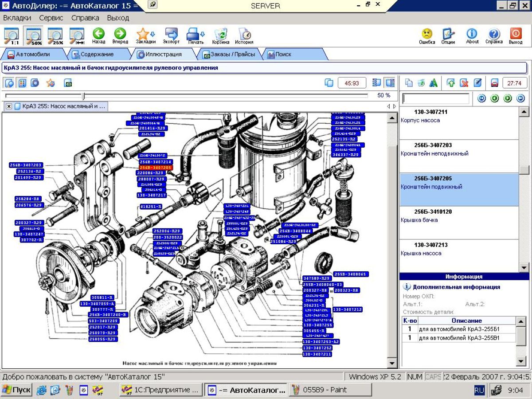Switch to 05589 - Paint in taskbar
532x399 pixels.
coord(330,390)
